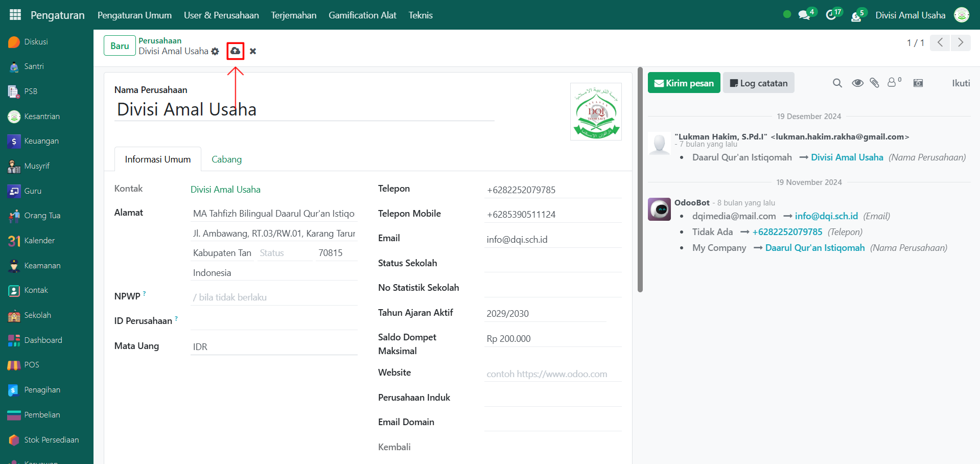Switch to the Cabang tab
This screenshot has height=464, width=980.
tap(226, 159)
